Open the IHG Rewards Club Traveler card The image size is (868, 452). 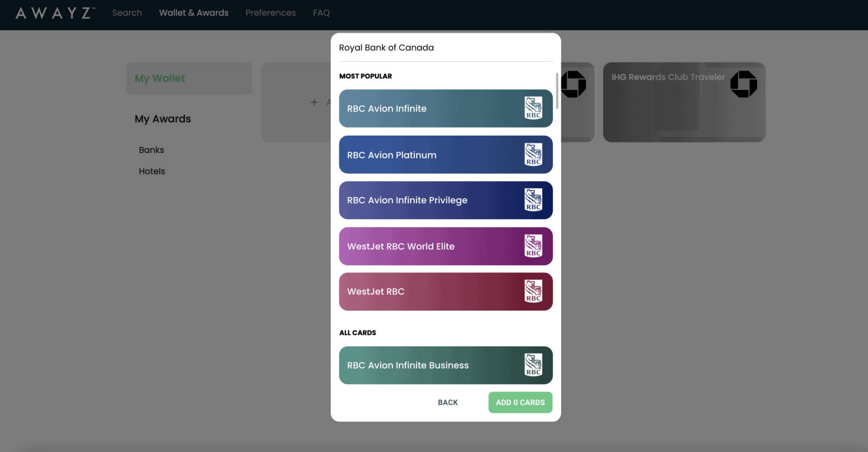click(684, 102)
